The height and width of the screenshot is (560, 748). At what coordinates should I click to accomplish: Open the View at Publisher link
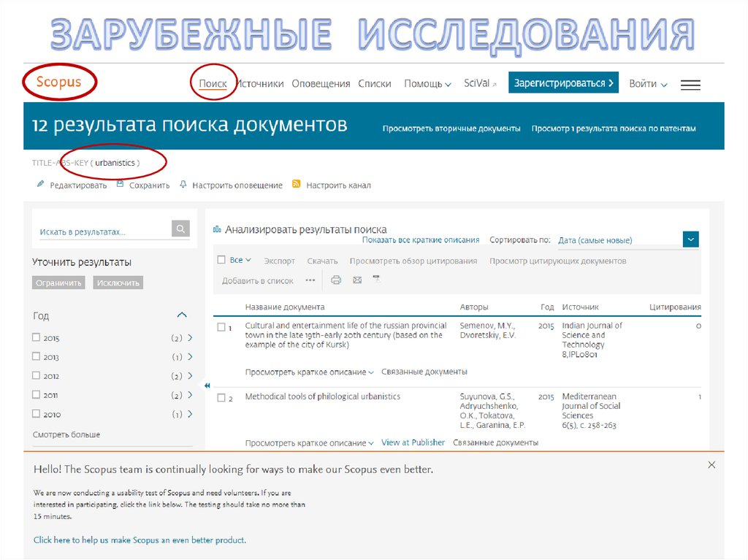click(413, 442)
